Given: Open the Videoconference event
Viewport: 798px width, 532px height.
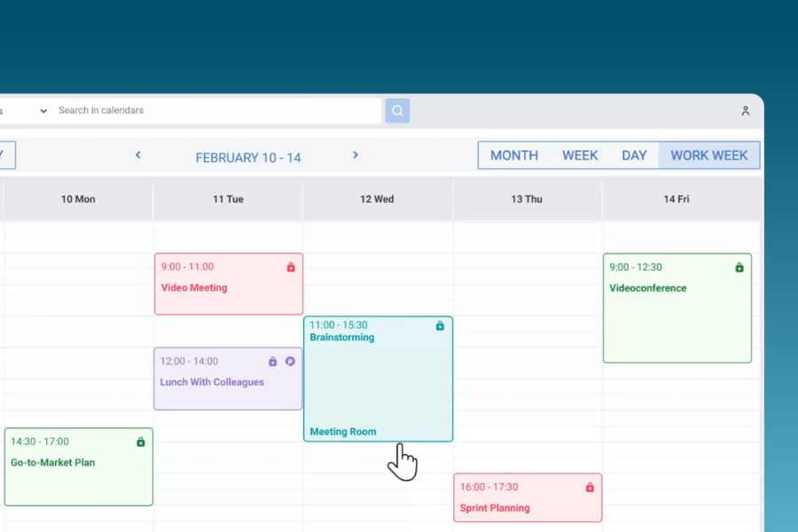Looking at the screenshot, I should pyautogui.click(x=677, y=308).
